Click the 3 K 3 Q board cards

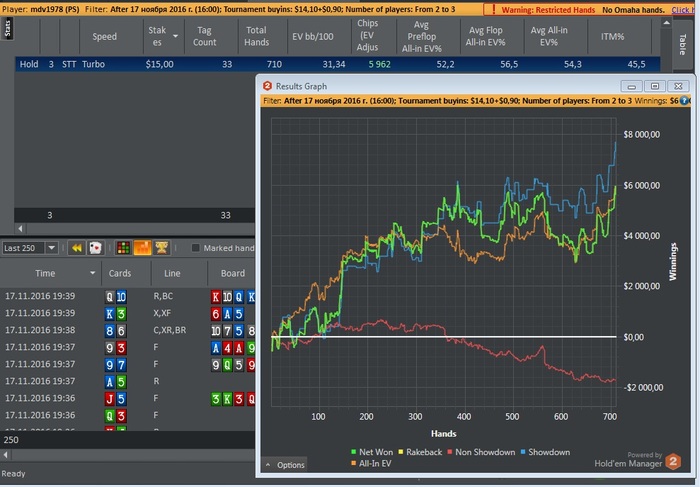(233, 399)
